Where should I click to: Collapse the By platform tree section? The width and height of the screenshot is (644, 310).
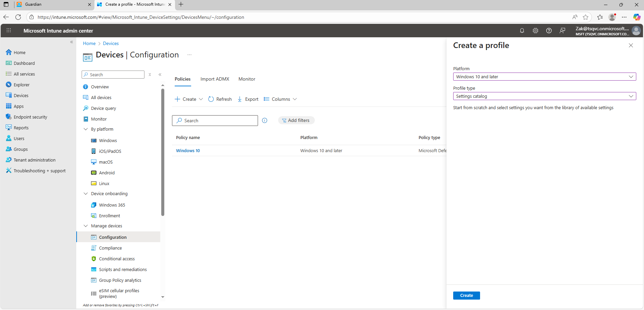(86, 129)
